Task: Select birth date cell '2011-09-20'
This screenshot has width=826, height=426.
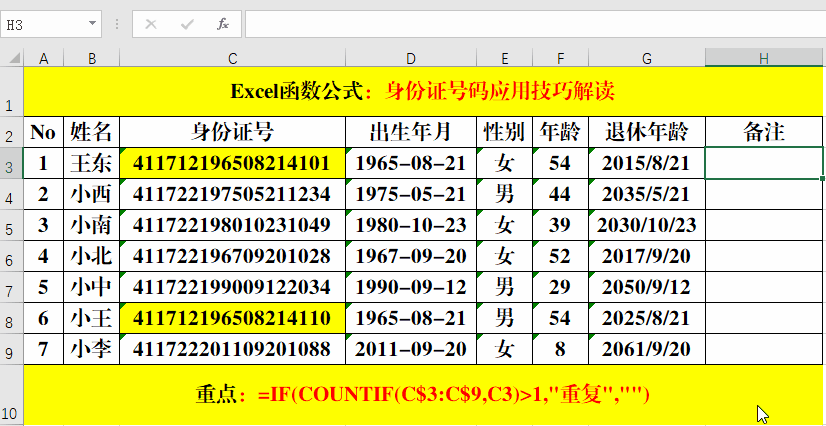Action: coord(411,350)
